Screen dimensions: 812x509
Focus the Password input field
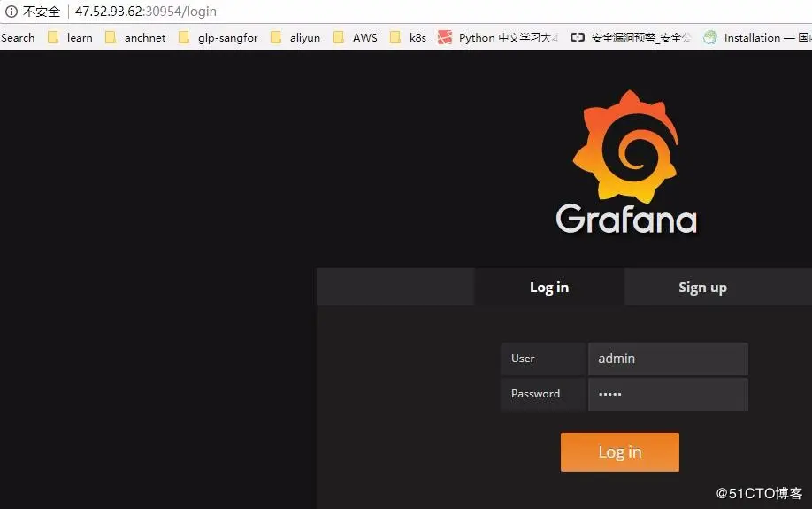coord(668,394)
